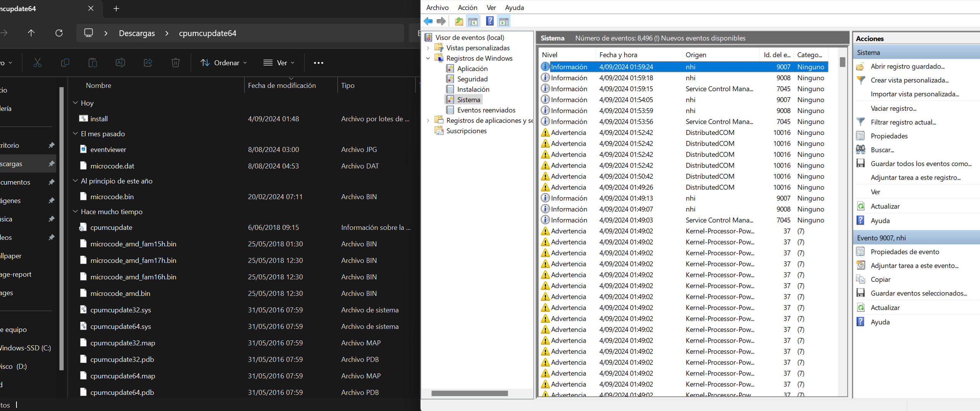This screenshot has width=980, height=411.
Task: Click the PC monitor icon in address bar
Action: 89,33
